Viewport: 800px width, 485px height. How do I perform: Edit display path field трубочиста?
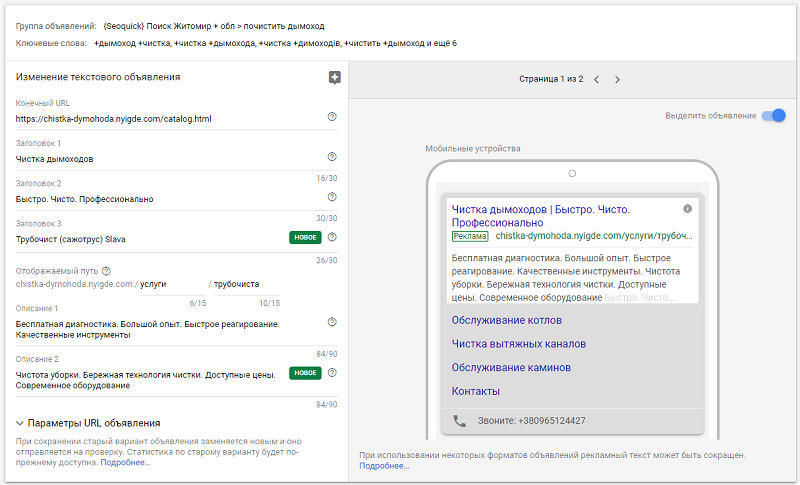247,284
